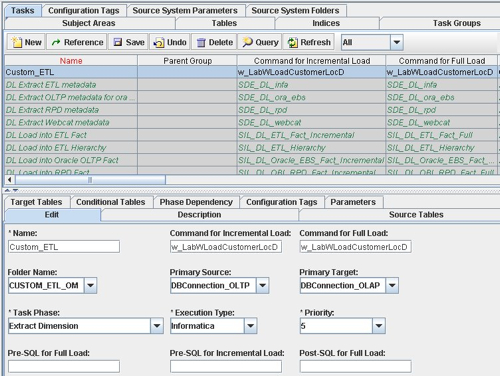The width and height of the screenshot is (500, 376).
Task: Switch to the Tasks tab
Action: click(x=23, y=11)
